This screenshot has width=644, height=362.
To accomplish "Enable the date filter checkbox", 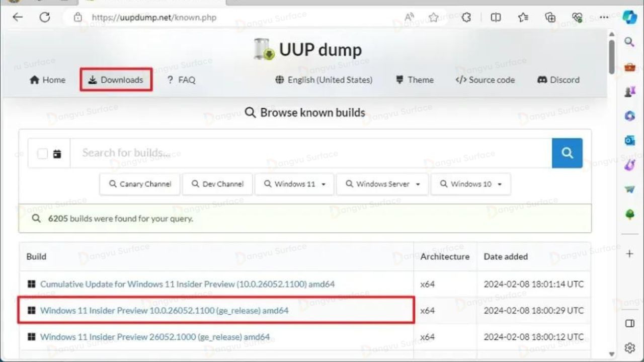I will click(42, 153).
